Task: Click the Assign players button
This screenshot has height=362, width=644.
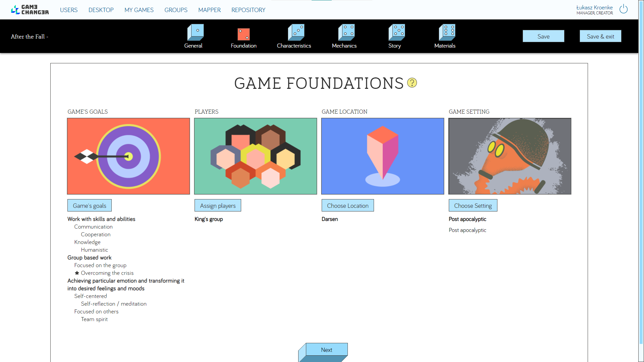Action: pos(218,205)
